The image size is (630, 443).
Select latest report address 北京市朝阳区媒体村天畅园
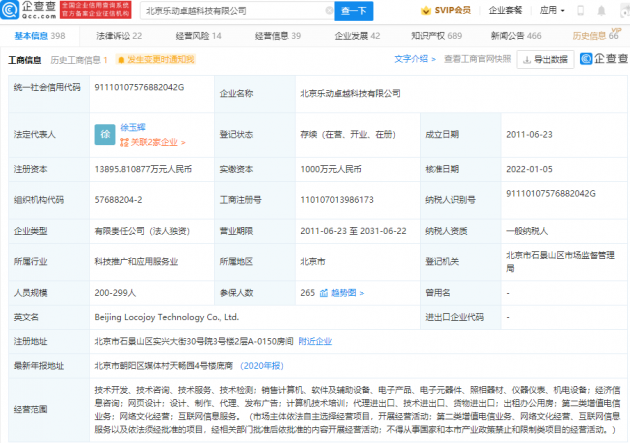pyautogui.click(x=164, y=366)
